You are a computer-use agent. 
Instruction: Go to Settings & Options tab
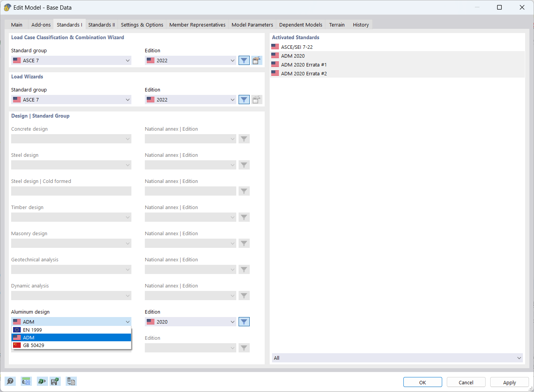coord(142,25)
